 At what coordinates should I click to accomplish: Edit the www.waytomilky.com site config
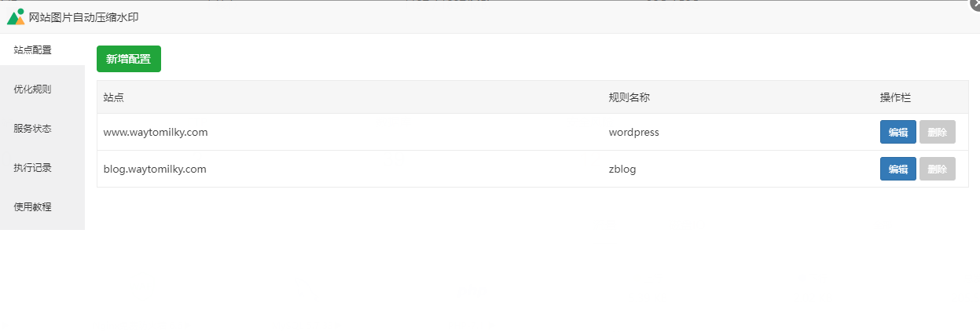point(897,132)
